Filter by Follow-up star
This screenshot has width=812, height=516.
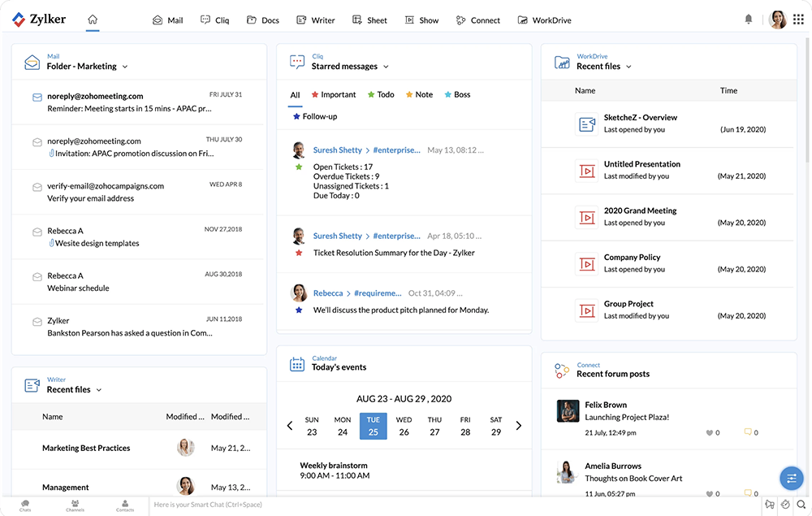point(315,116)
